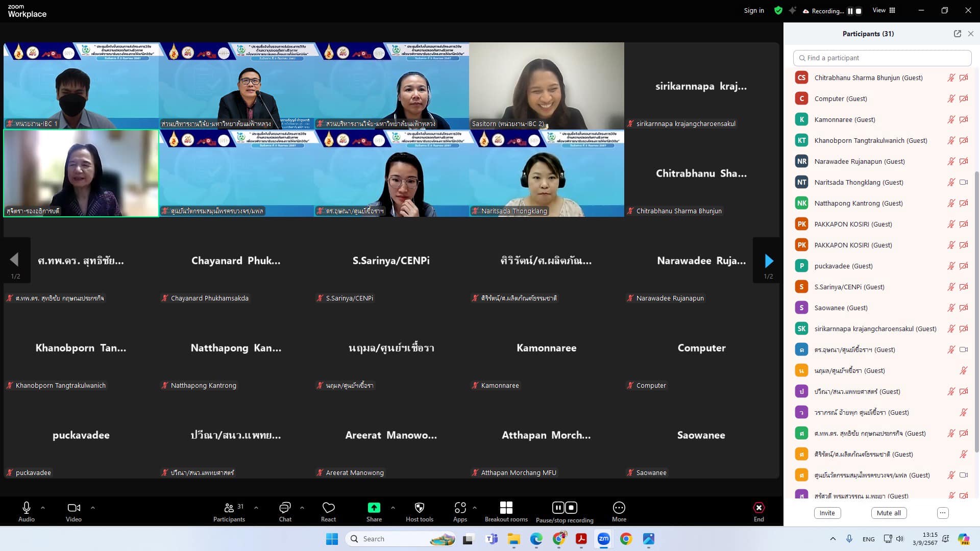Click the ENG language indicator
Viewport: 980px width, 551px height.
click(868, 539)
